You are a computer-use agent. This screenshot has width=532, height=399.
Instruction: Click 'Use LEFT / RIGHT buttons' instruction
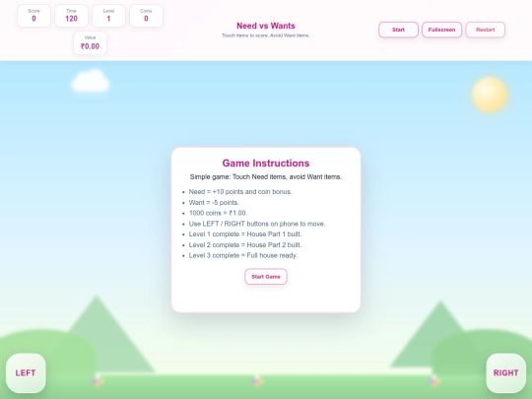[257, 224]
